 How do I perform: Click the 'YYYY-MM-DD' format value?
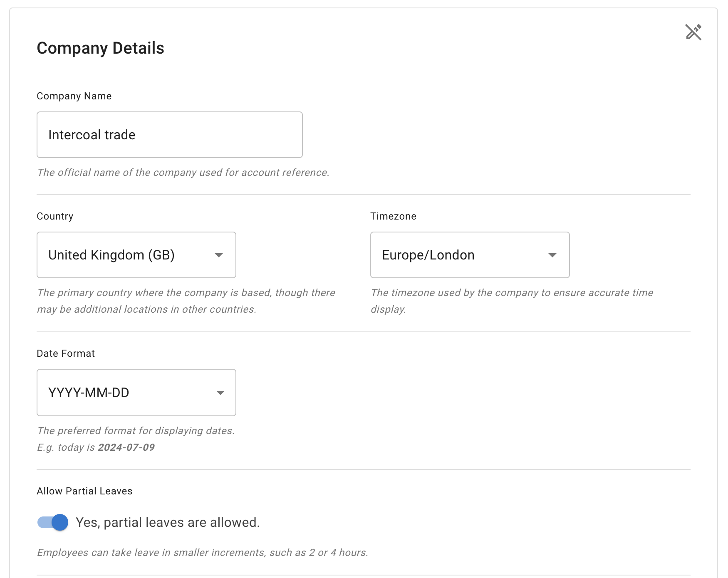[x=89, y=392]
